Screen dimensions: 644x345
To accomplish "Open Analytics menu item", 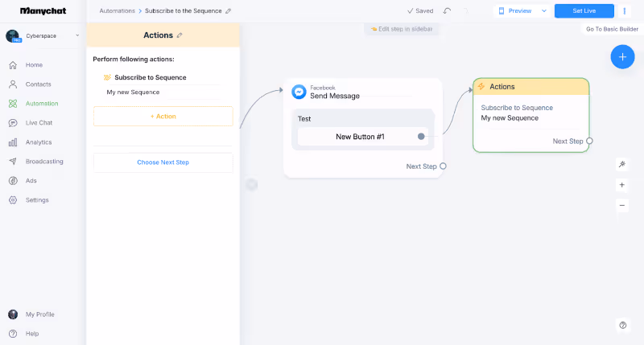I will [39, 142].
